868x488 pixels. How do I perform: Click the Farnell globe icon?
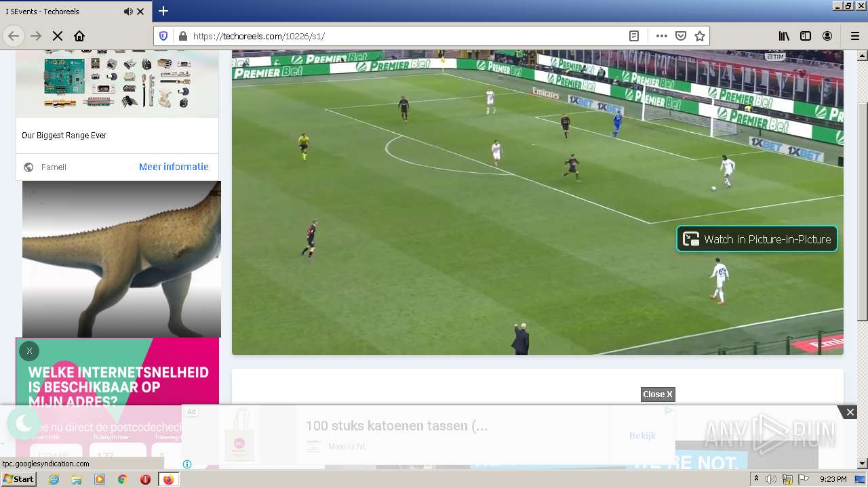pyautogui.click(x=28, y=167)
